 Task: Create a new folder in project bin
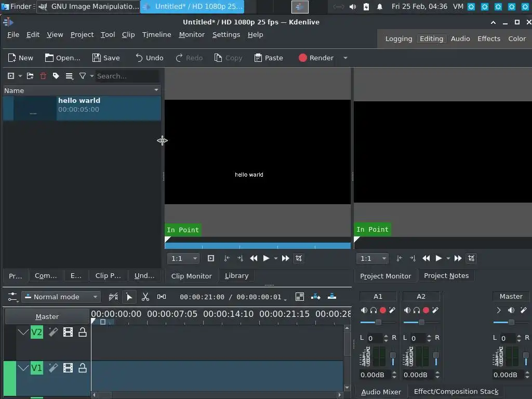pos(30,76)
